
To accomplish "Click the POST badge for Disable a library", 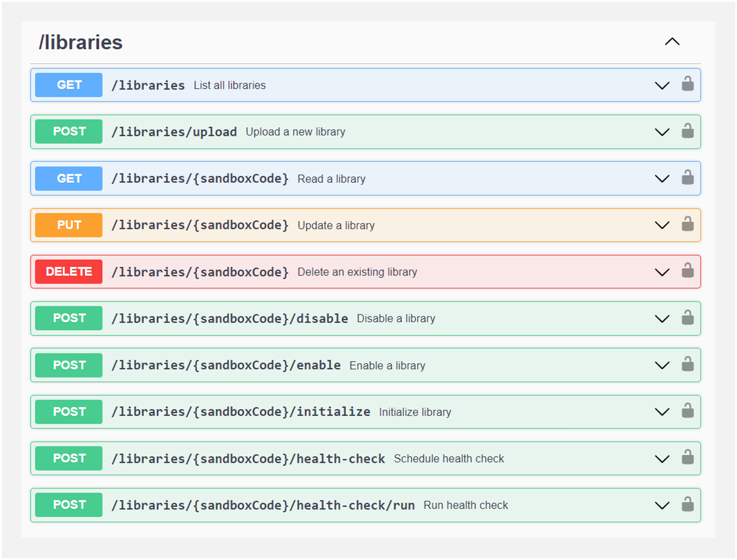I will 69,318.
